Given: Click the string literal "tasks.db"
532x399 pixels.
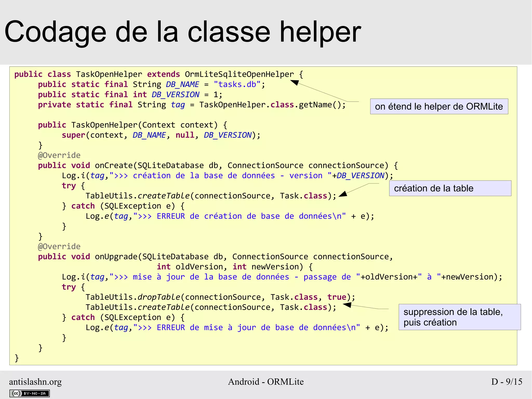Looking at the screenshot, I should point(237,84).
